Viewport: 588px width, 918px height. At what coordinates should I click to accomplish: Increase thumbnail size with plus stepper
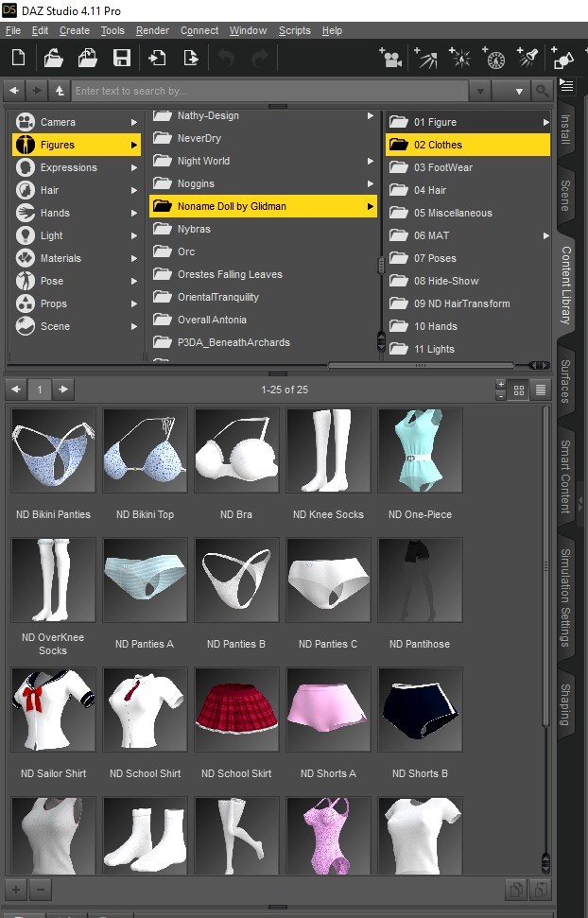500,385
